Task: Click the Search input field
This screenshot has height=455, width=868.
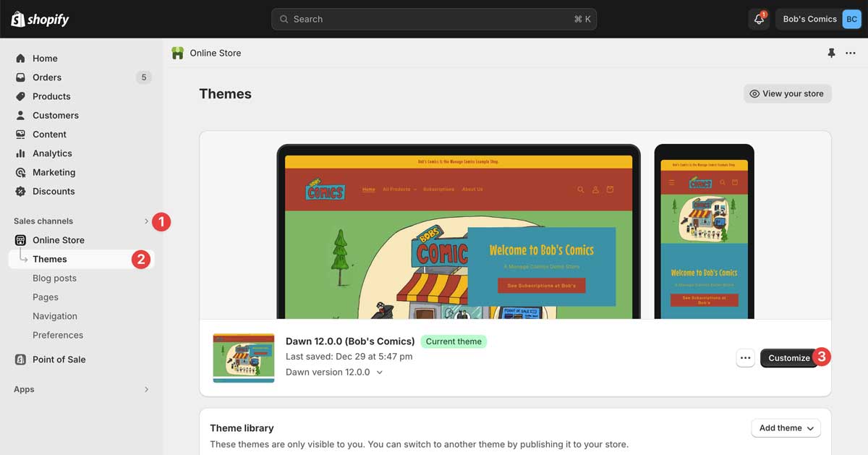Action: coord(434,19)
